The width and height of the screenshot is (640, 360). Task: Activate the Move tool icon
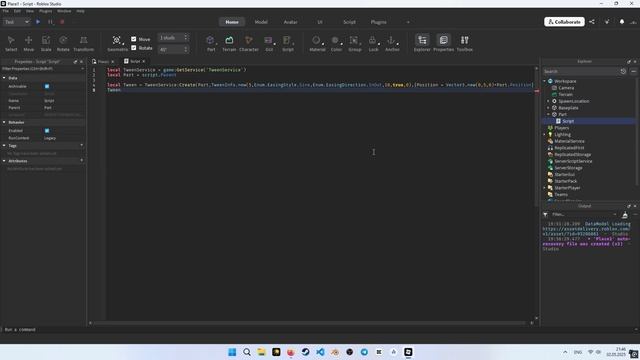(x=29, y=43)
